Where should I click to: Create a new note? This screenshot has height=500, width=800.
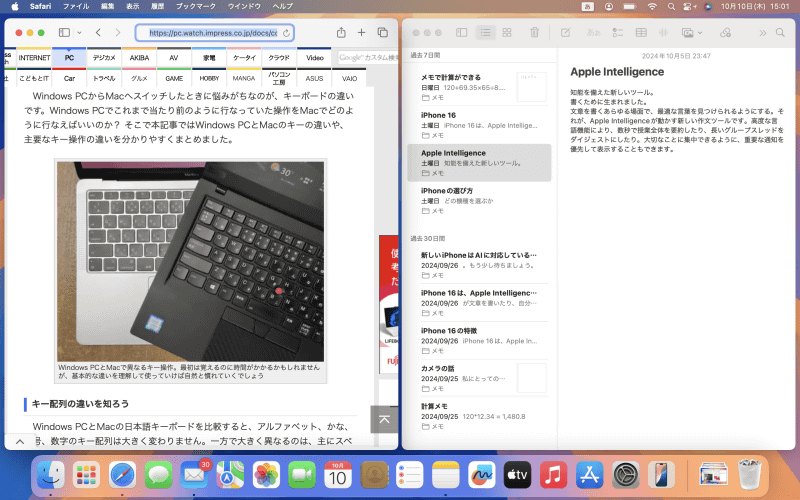tap(565, 33)
